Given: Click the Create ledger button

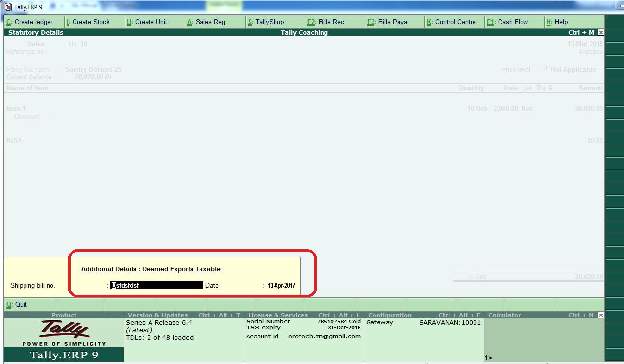Looking at the screenshot, I should [x=34, y=22].
